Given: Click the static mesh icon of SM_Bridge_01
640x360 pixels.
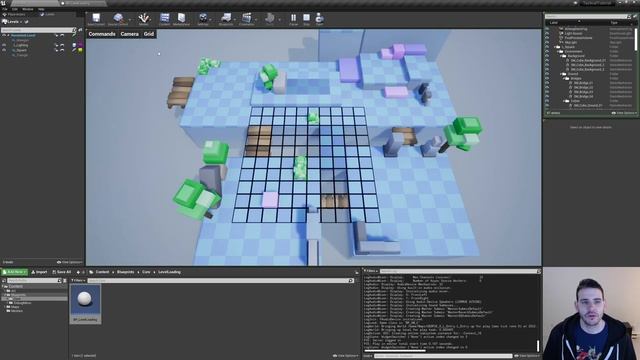Looking at the screenshot, I should click(571, 83).
